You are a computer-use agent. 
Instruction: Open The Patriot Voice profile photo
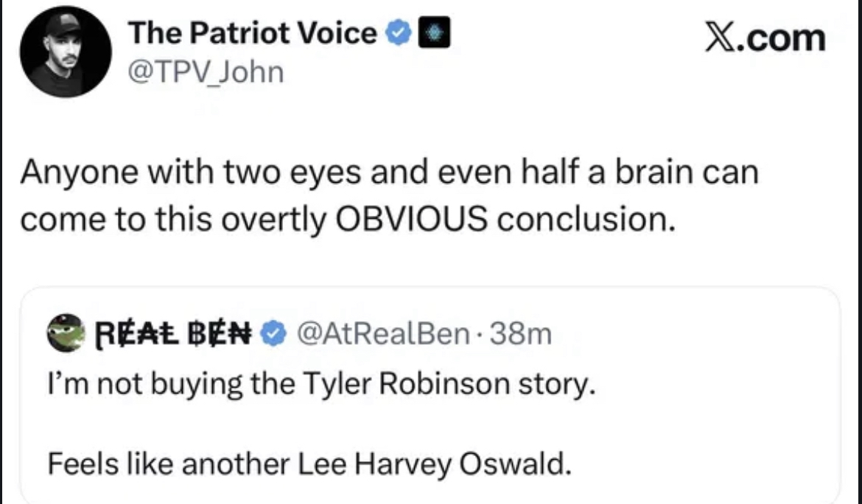tap(65, 55)
